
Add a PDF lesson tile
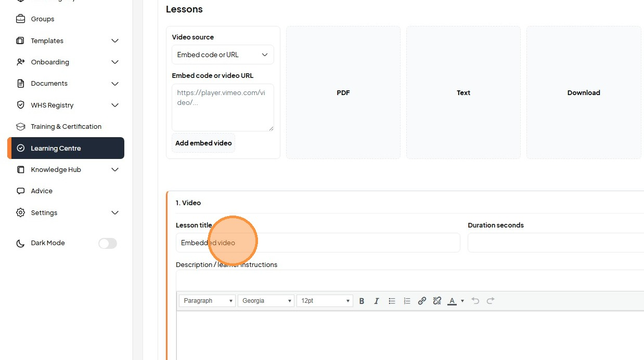coord(343,92)
